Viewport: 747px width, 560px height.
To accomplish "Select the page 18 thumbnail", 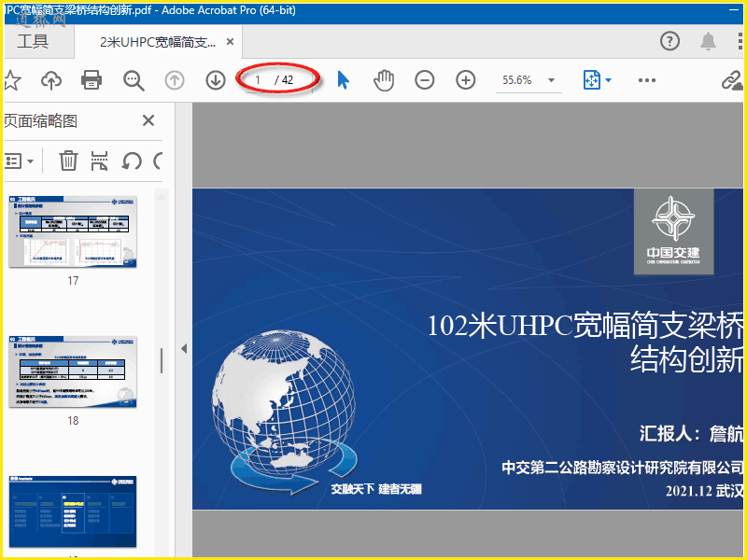I will tap(73, 371).
